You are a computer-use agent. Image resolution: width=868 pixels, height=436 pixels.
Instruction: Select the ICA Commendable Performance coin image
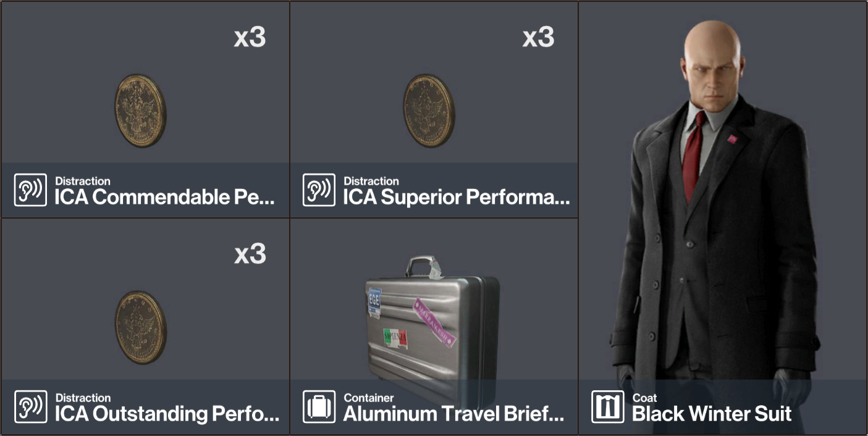(x=141, y=111)
